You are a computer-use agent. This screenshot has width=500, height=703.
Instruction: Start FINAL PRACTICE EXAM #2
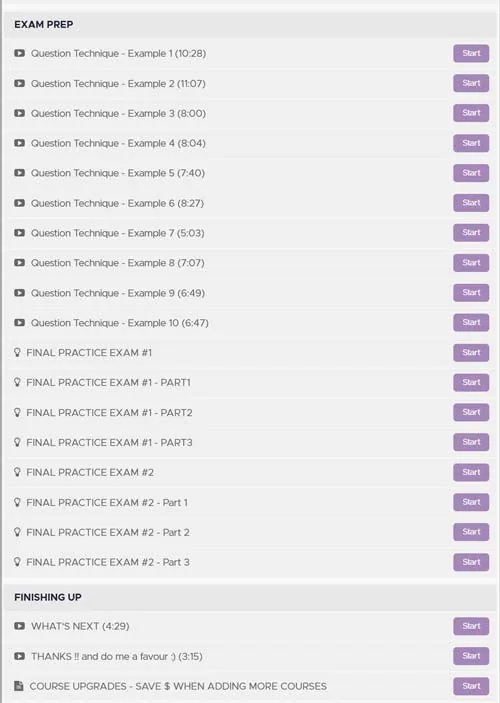coord(471,473)
